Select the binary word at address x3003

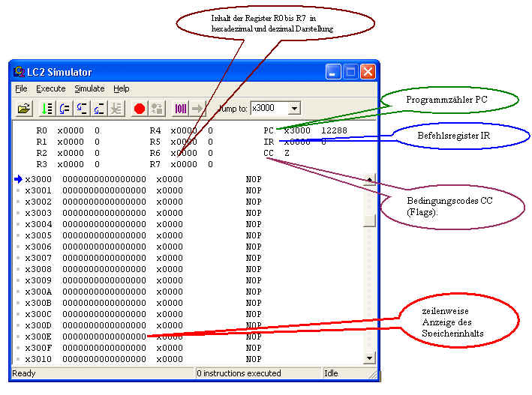tap(104, 213)
